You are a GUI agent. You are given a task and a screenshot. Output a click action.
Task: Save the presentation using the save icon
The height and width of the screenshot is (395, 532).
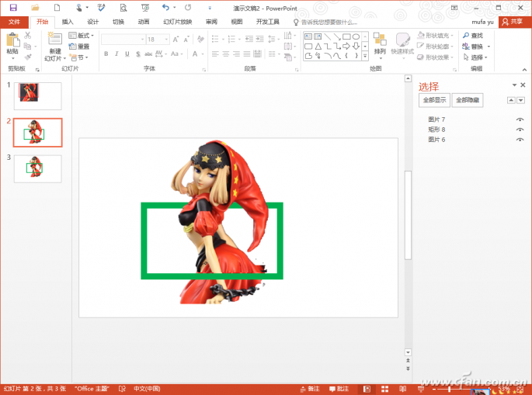[x=13, y=8]
